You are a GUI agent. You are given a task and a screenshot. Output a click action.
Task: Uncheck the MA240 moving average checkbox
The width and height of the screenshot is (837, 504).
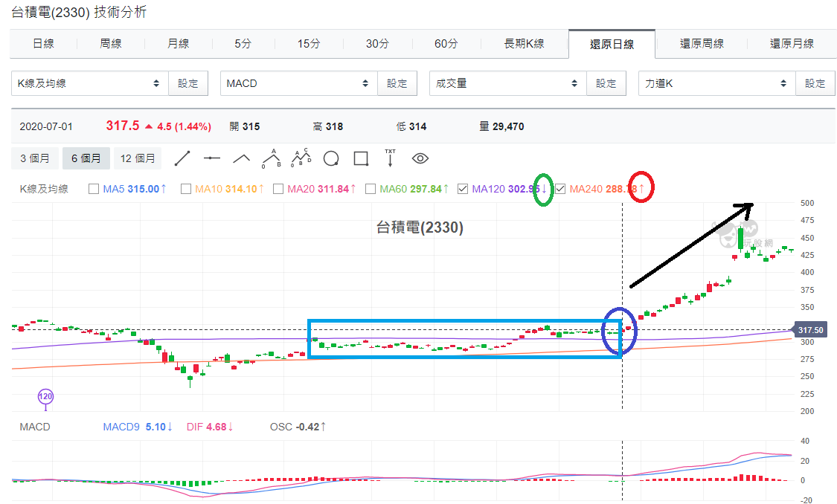tap(560, 189)
